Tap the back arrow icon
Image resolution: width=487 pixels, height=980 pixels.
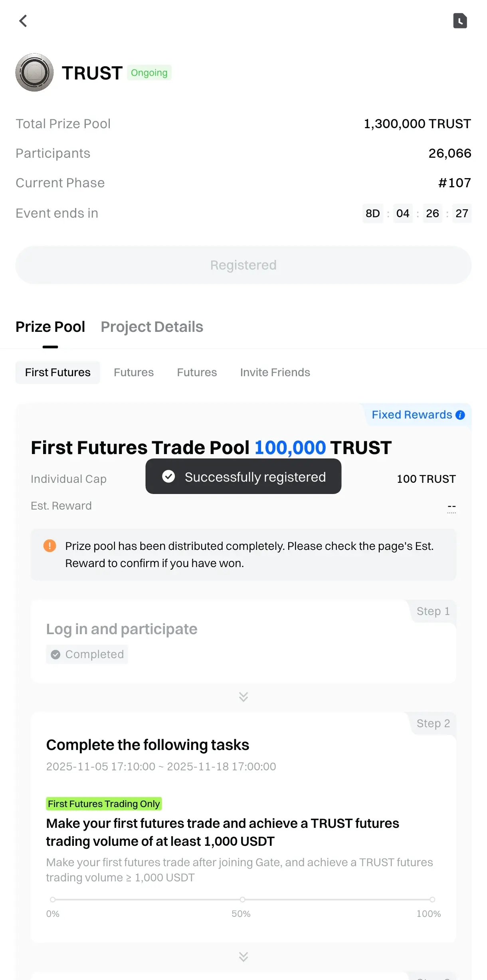(23, 21)
